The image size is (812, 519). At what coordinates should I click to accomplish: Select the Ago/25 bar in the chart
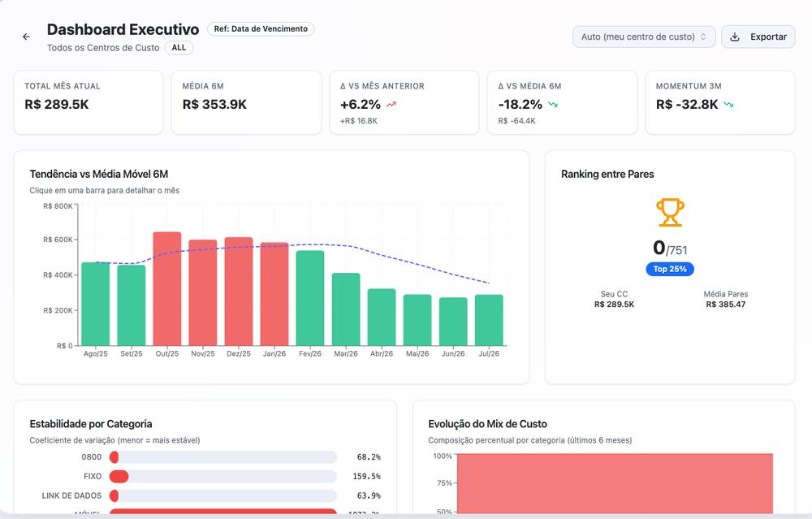[x=95, y=304]
